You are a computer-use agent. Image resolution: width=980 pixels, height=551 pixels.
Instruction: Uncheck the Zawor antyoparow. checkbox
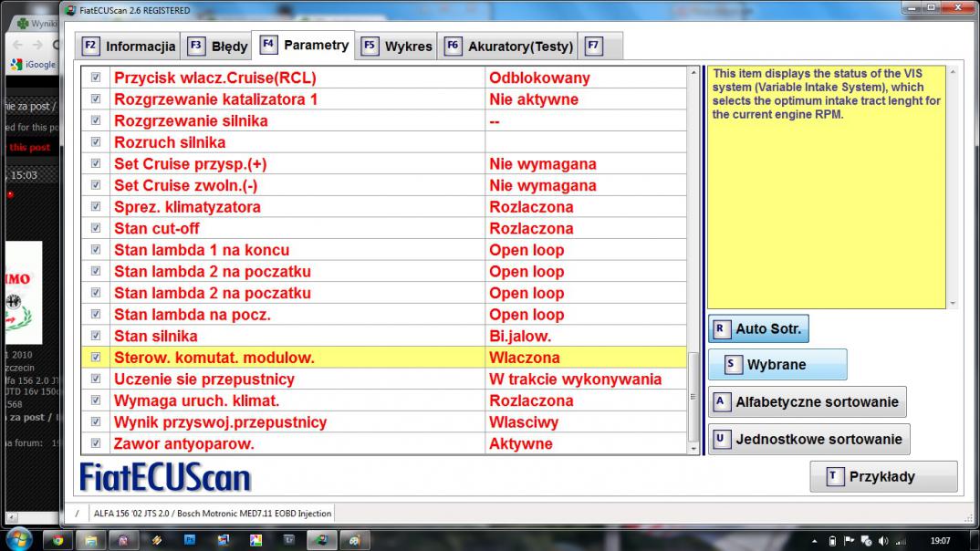tap(96, 443)
